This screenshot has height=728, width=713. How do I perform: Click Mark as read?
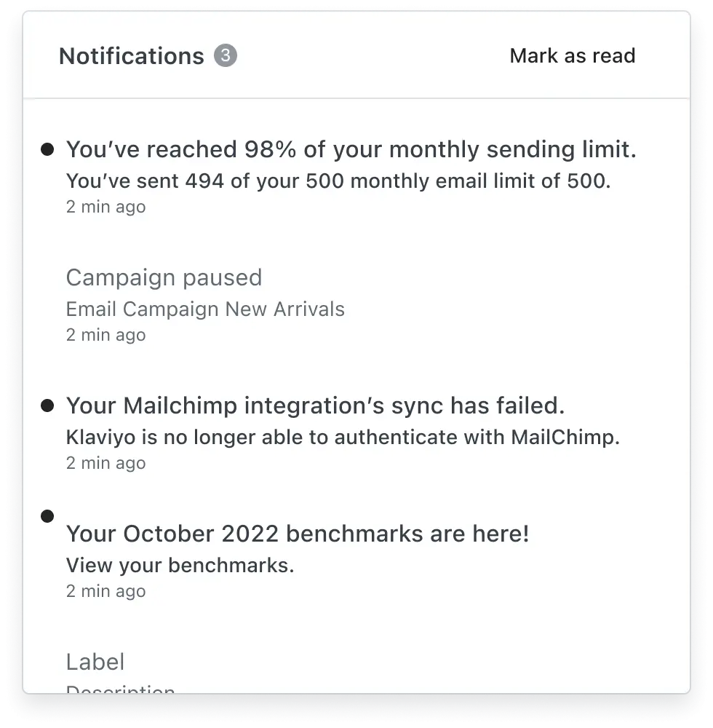point(573,55)
